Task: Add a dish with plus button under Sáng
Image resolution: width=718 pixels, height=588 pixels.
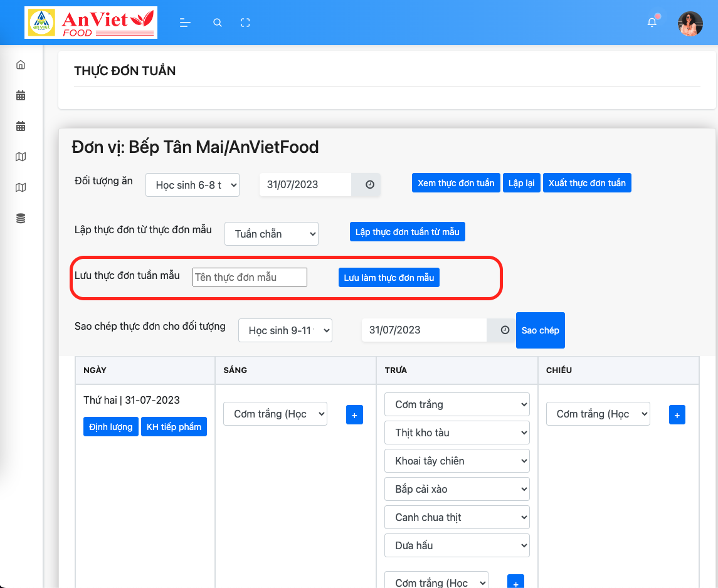Action: click(354, 414)
